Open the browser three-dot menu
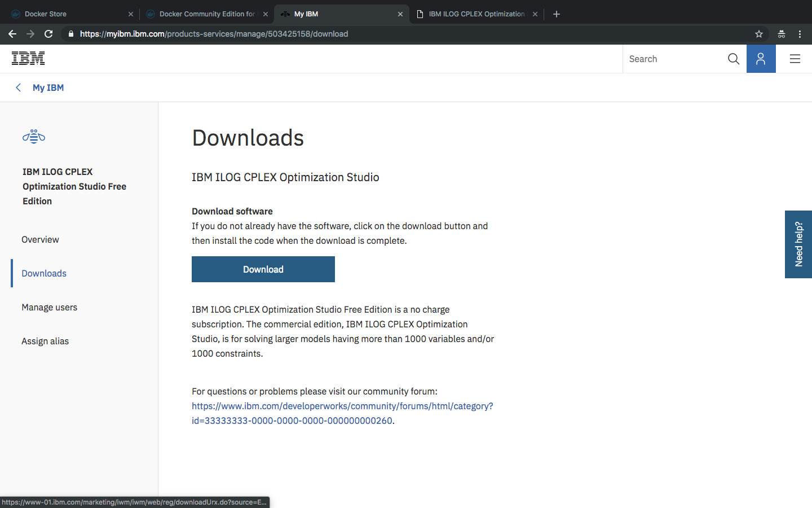812x508 pixels. coord(800,34)
